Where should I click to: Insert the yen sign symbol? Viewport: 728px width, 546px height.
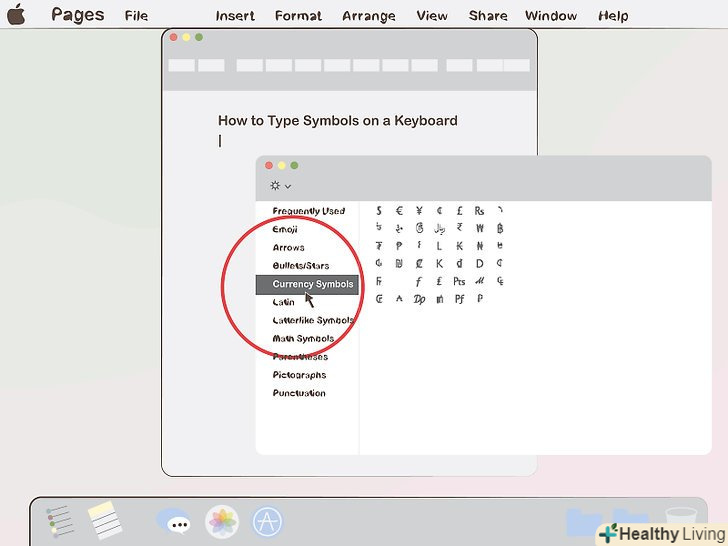pos(419,211)
